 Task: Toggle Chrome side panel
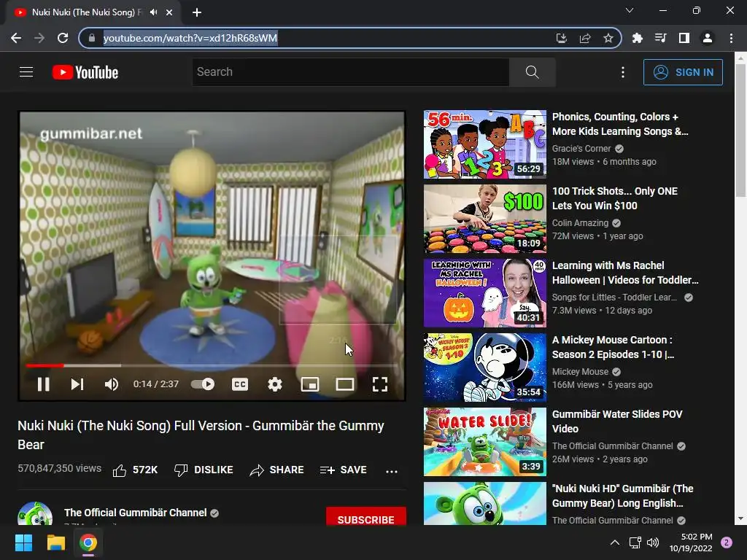684,38
